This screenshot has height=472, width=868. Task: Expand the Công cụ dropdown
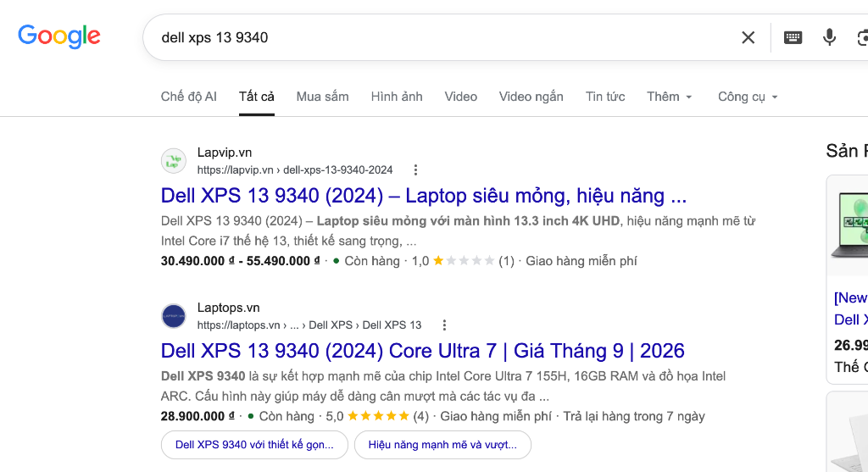tap(748, 97)
